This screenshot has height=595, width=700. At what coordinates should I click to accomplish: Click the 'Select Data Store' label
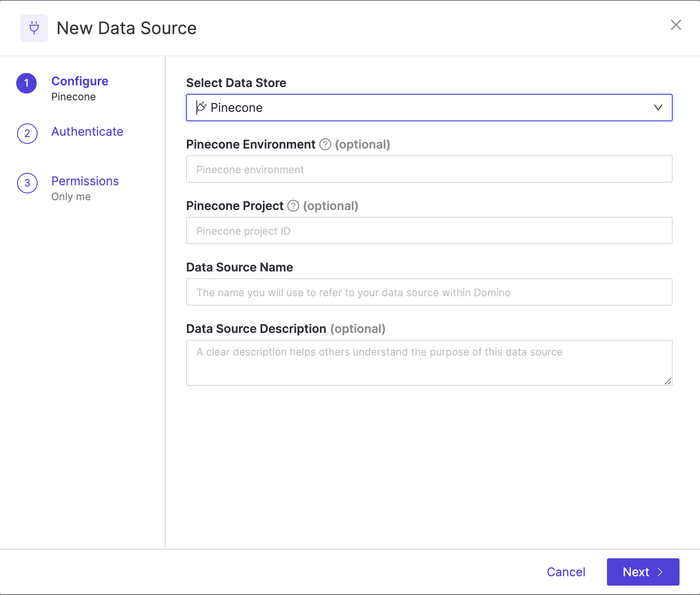pyautogui.click(x=236, y=83)
